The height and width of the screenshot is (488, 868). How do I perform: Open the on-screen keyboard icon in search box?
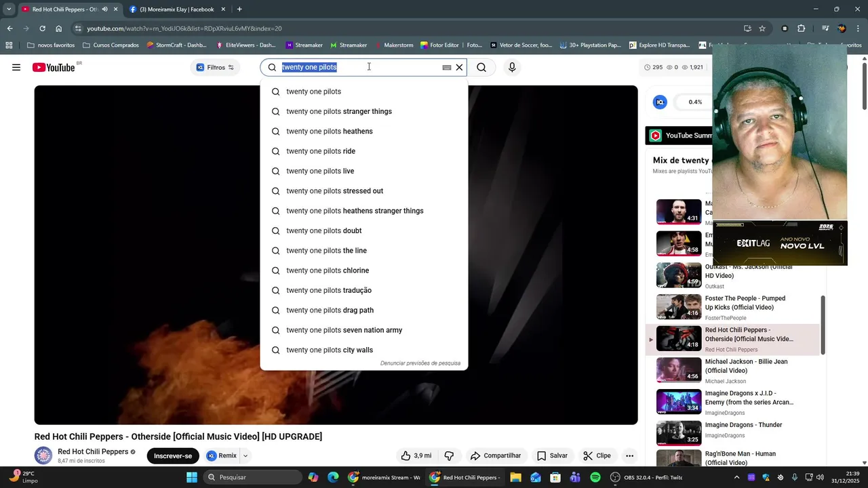pyautogui.click(x=447, y=68)
